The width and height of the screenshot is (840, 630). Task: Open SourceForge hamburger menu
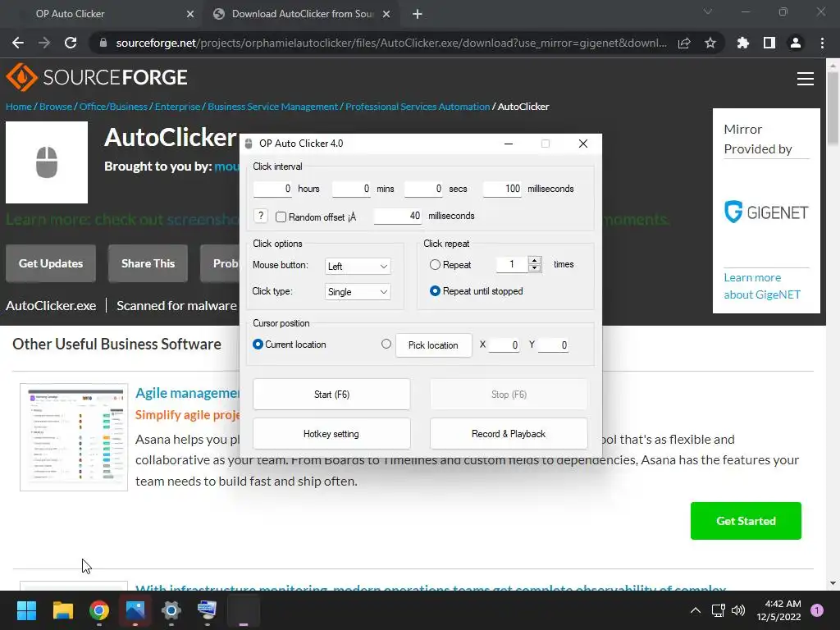pyautogui.click(x=806, y=79)
